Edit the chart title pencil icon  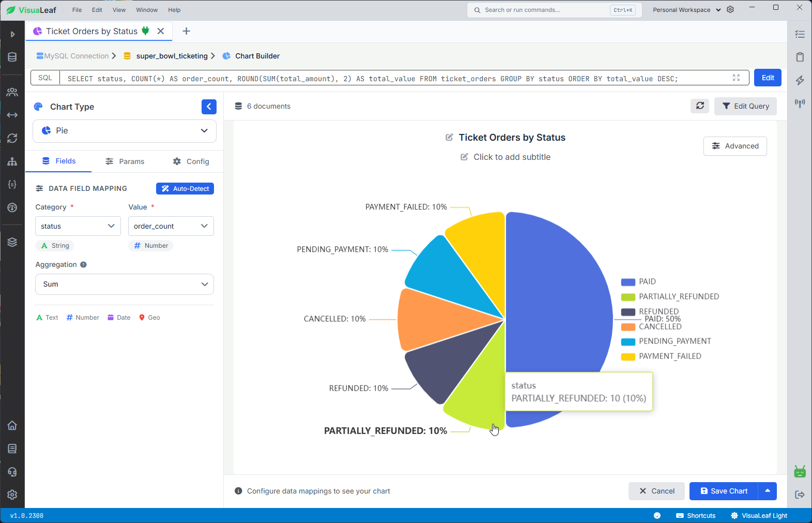(x=449, y=138)
